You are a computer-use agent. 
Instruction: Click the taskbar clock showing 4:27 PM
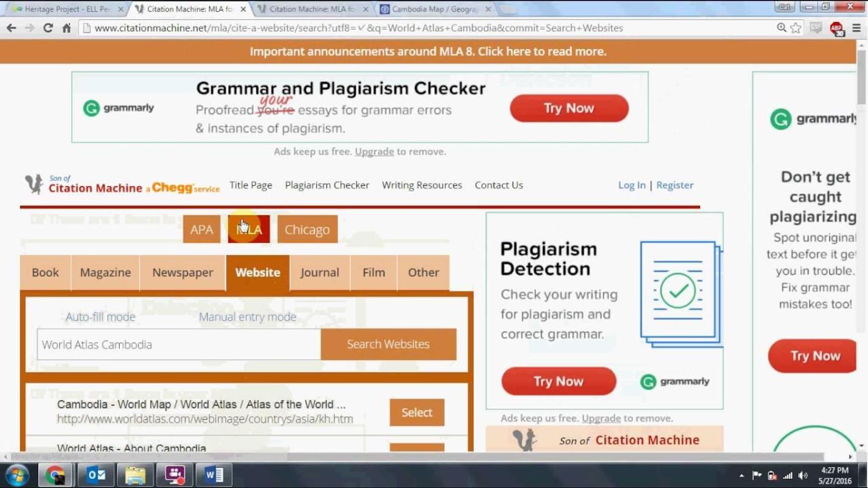pyautogui.click(x=835, y=475)
